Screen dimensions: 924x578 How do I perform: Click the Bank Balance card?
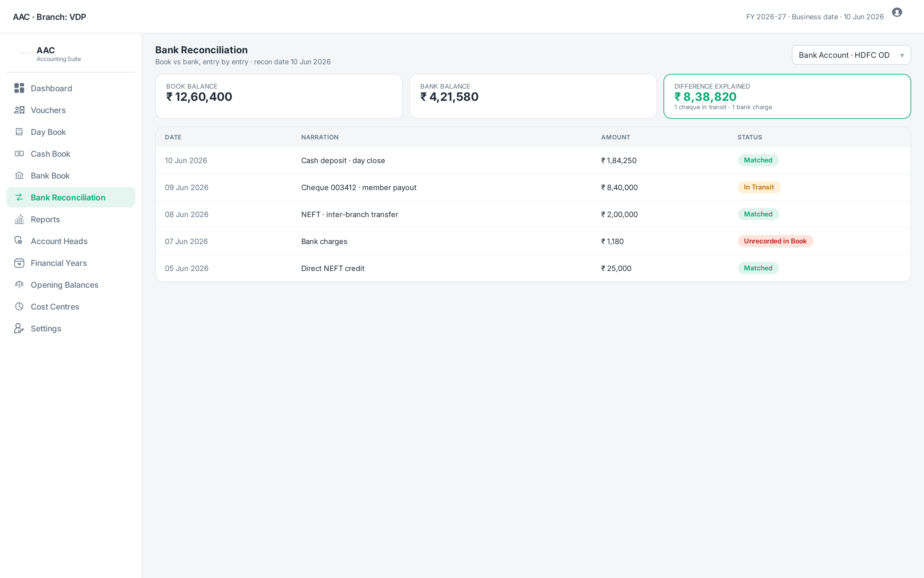point(533,96)
